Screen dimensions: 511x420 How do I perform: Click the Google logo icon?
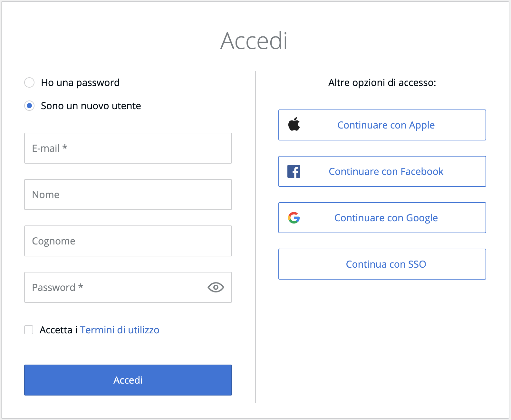[294, 218]
